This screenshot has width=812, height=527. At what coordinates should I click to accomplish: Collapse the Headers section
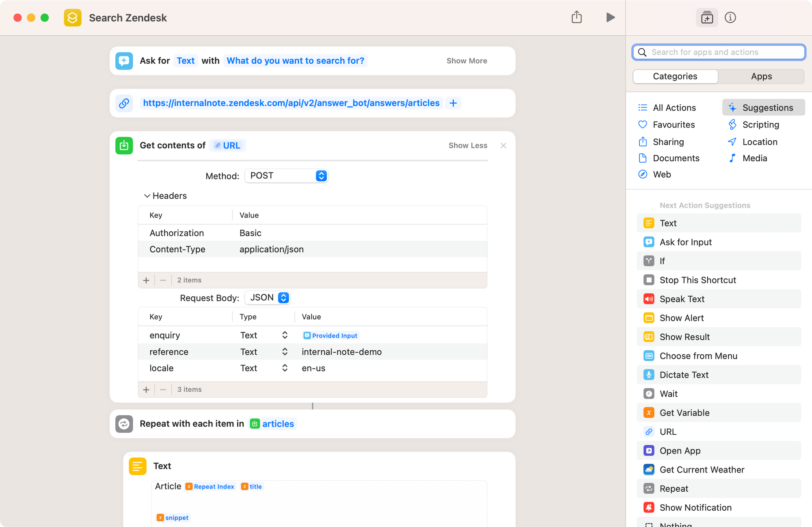(x=147, y=196)
